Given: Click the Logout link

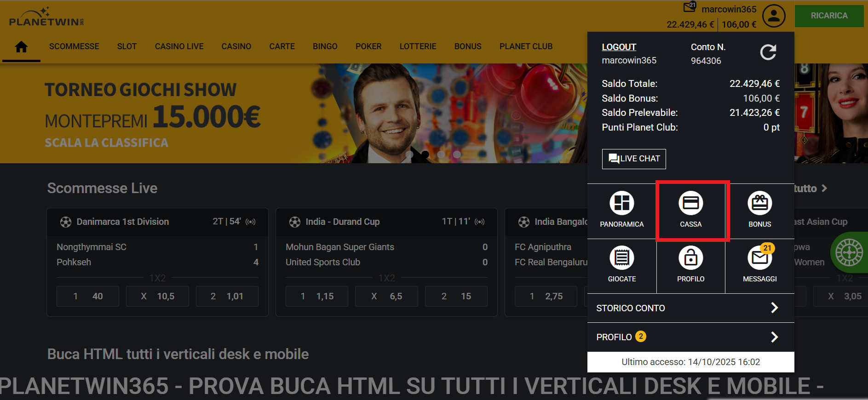Looking at the screenshot, I should (619, 47).
